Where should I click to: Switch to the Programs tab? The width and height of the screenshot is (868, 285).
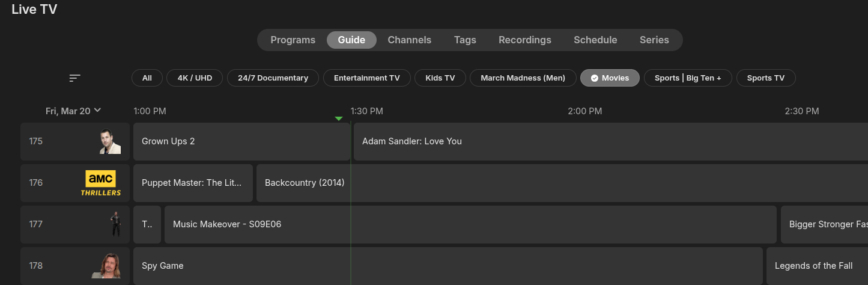(293, 40)
